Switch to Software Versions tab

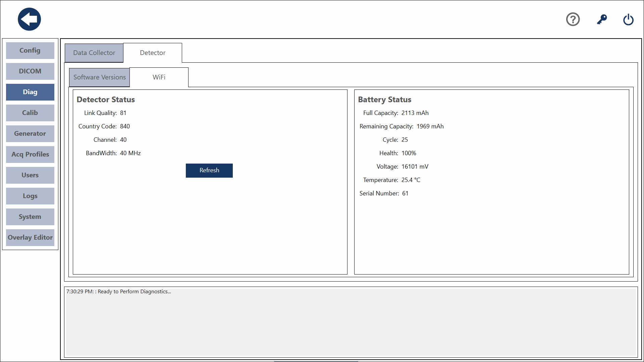pyautogui.click(x=99, y=77)
